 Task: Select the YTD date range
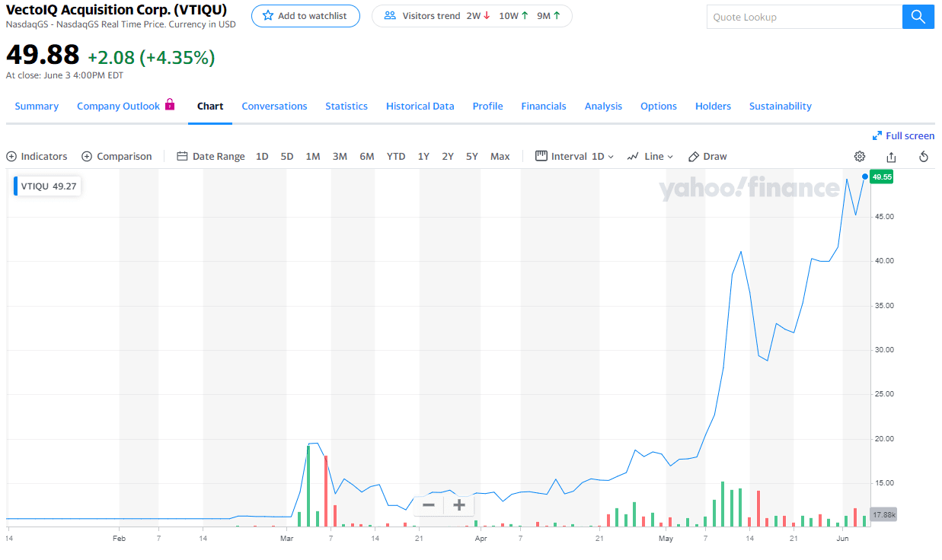pos(396,157)
